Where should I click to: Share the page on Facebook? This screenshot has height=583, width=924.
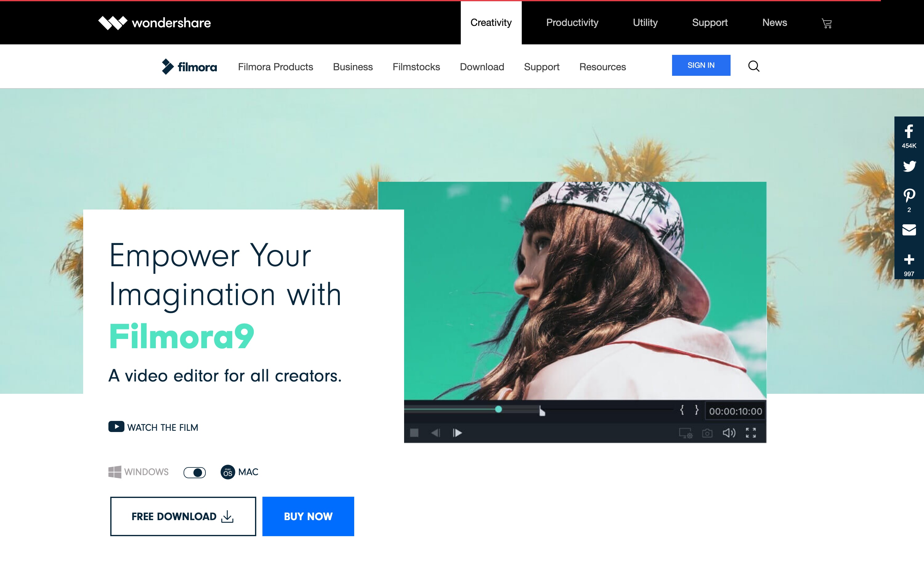[x=909, y=132]
